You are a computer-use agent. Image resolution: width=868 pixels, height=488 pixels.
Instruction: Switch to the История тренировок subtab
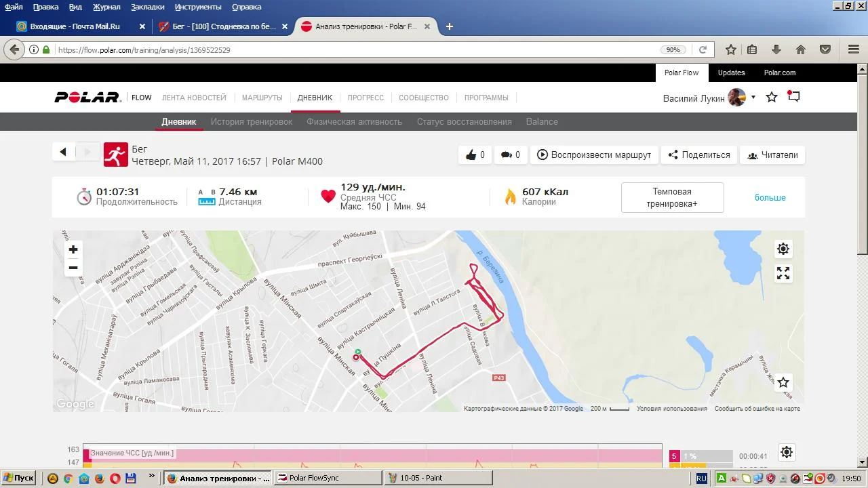[x=252, y=122]
